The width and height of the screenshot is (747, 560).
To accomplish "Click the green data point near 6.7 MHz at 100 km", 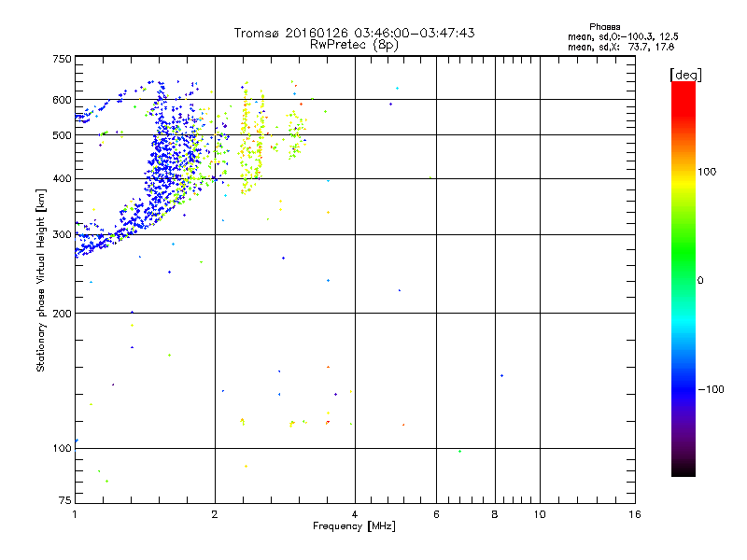I will coord(459,452).
